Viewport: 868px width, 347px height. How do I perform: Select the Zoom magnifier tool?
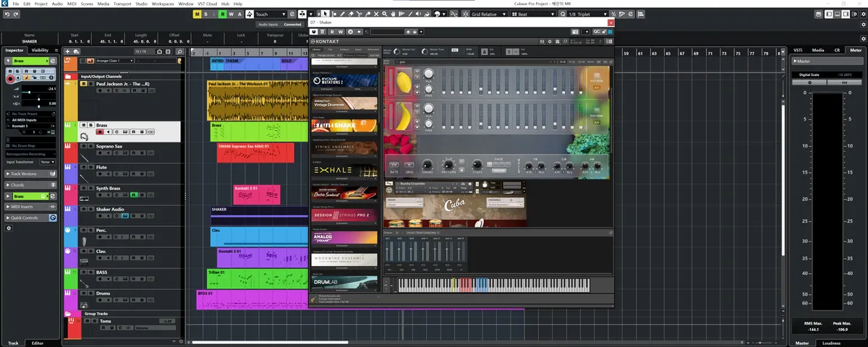(x=385, y=14)
